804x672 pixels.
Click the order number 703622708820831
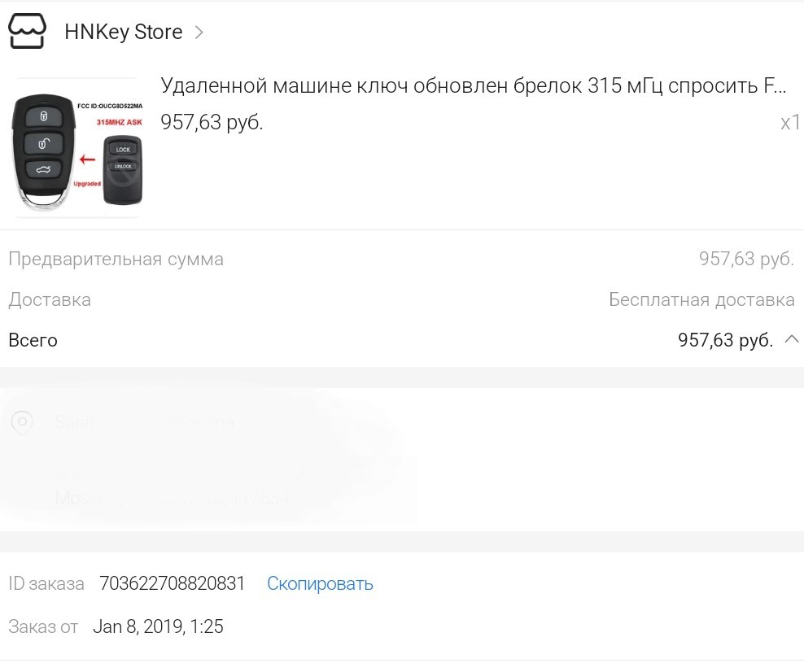coord(172,583)
